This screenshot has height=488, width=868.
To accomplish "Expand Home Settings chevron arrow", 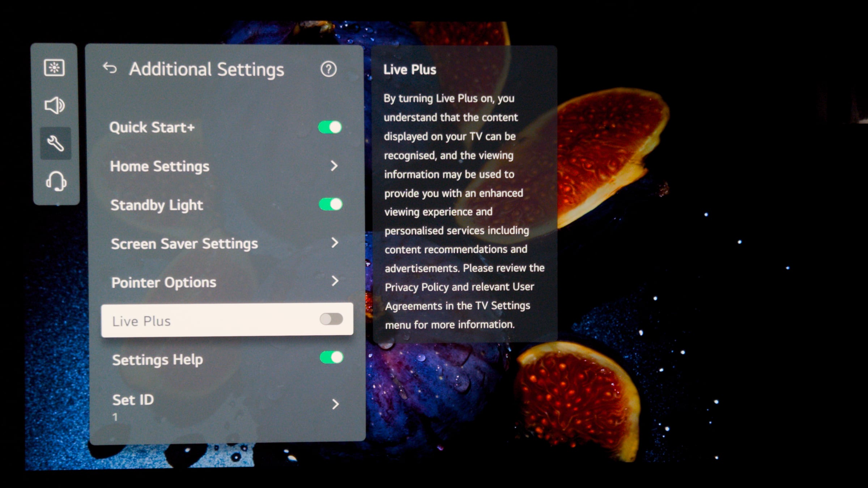I will 334,166.
